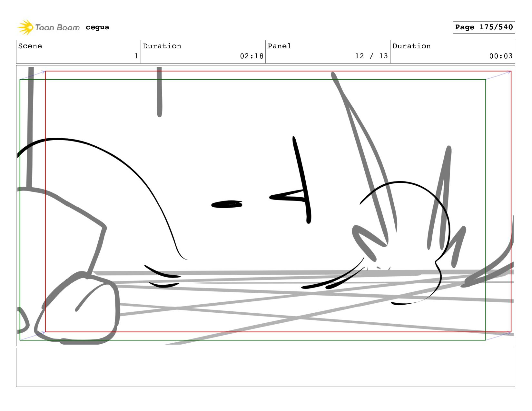Click the 'Scene' header label
This screenshot has width=532, height=411.
pos(30,46)
